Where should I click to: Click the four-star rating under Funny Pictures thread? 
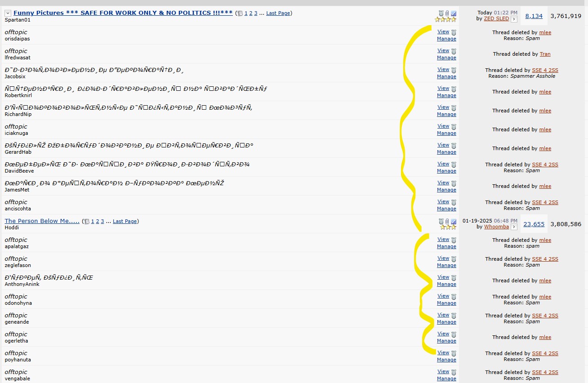pyautogui.click(x=445, y=19)
